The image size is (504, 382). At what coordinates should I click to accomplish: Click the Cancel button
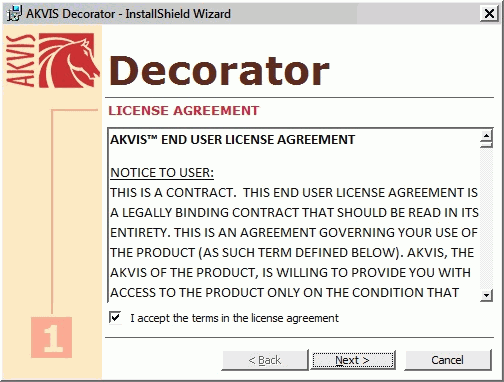click(447, 360)
